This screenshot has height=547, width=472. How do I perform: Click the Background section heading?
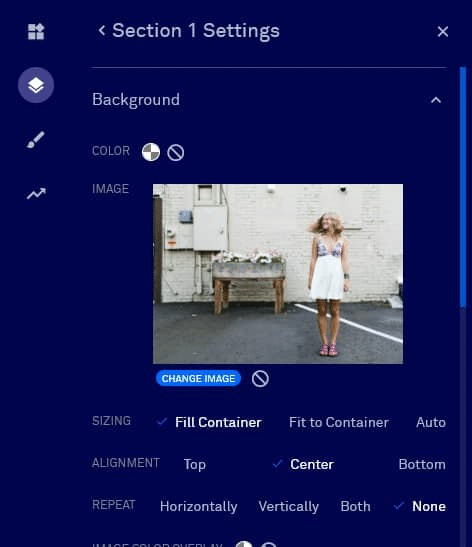(136, 100)
